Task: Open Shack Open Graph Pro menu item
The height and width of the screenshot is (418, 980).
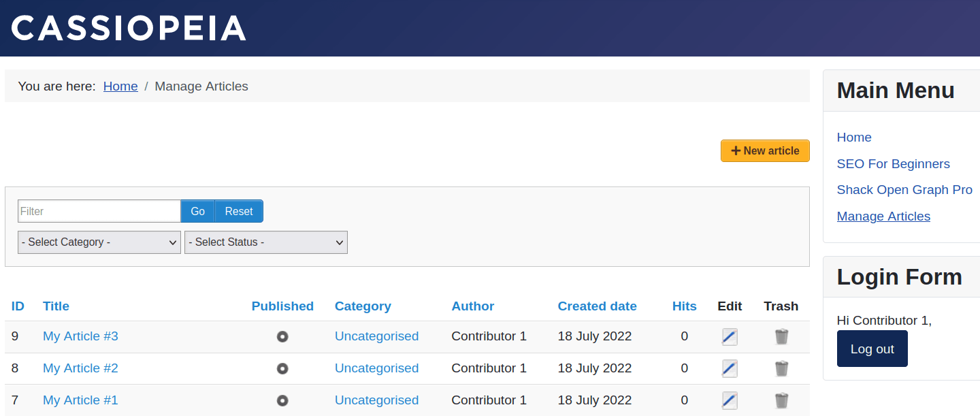Action: [904, 190]
